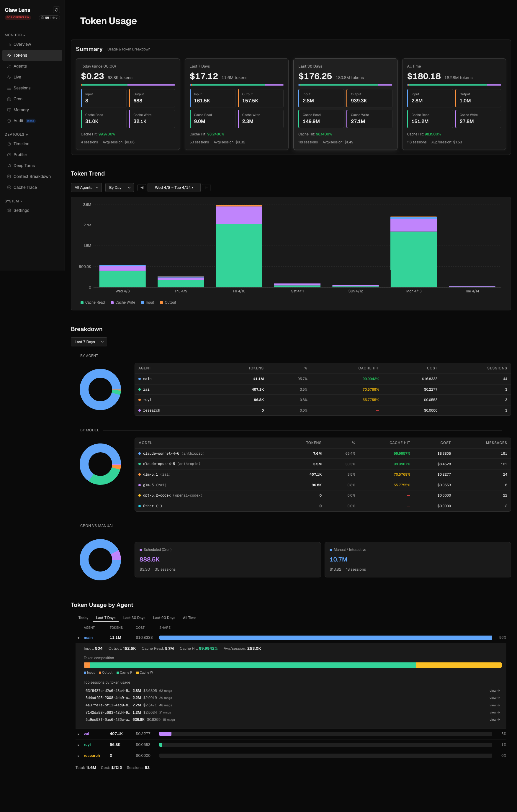Select the Last 7 Days tab

click(x=106, y=618)
